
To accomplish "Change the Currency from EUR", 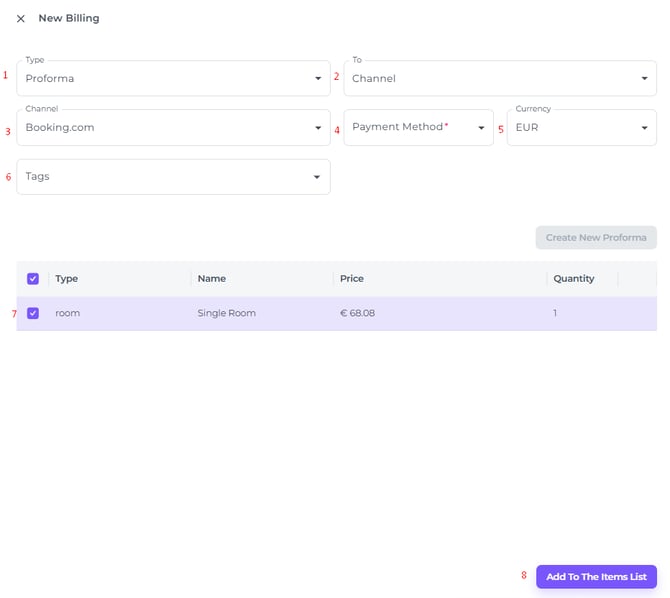I will [570, 128].
